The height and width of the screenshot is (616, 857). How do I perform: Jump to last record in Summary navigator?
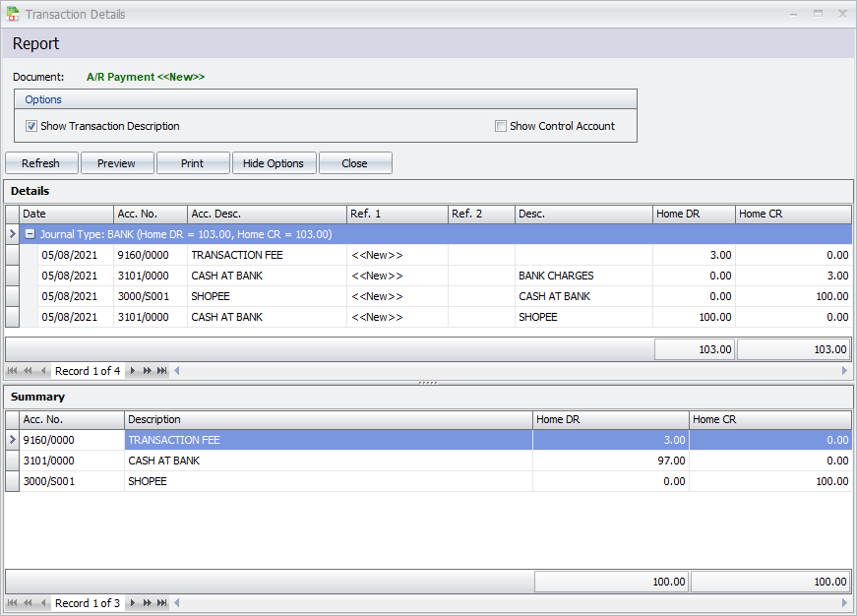[161, 603]
